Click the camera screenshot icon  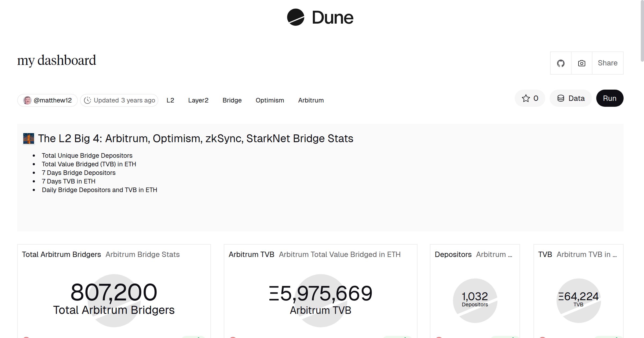pyautogui.click(x=581, y=63)
